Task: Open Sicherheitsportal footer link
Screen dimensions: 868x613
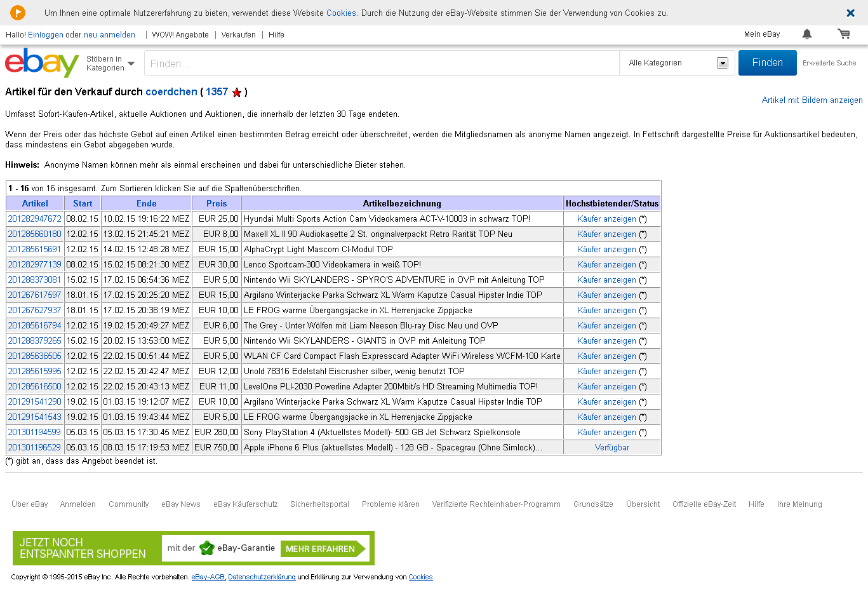Action: tap(320, 504)
